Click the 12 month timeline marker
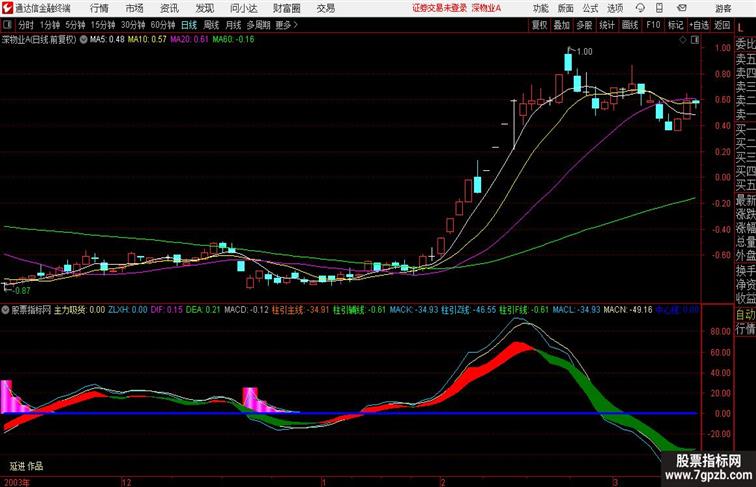The height and width of the screenshot is (487, 756). click(x=126, y=482)
